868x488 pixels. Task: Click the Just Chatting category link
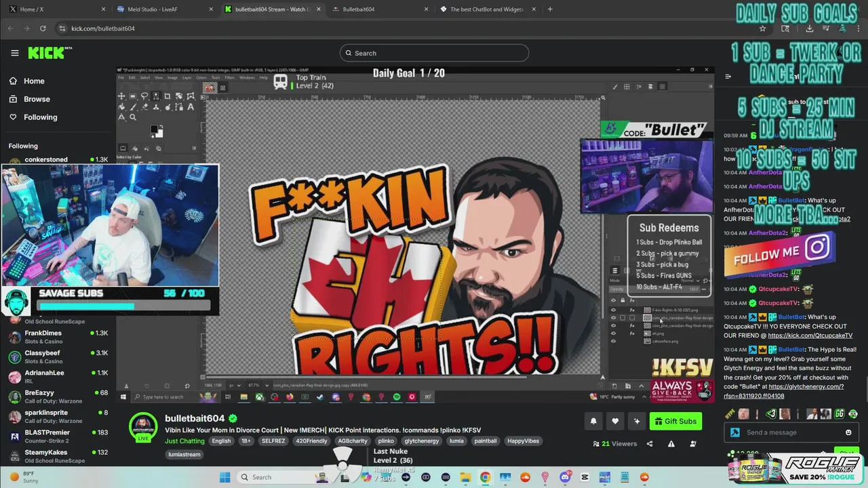click(x=184, y=441)
